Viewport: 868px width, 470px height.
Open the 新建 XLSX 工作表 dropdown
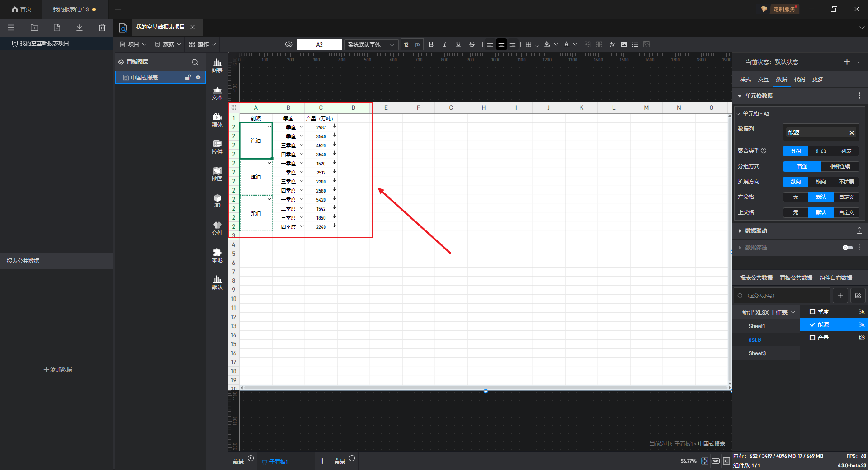(768, 312)
